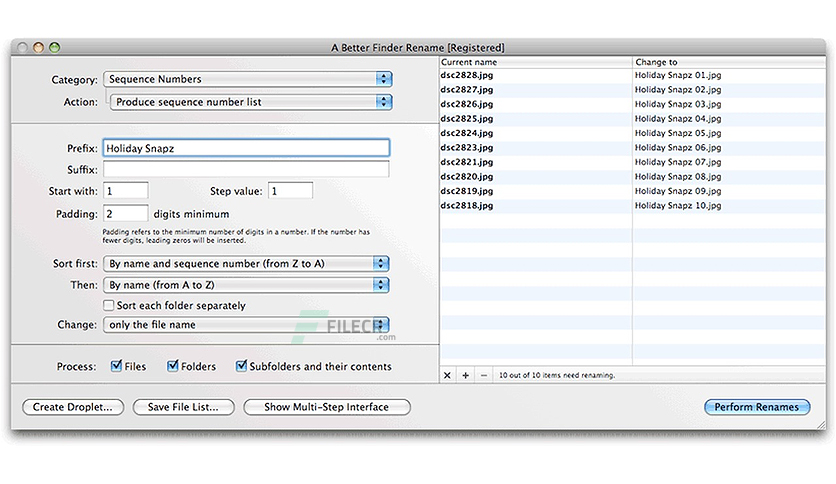The height and width of the screenshot is (484, 836).
Task: Toggle the Files process checkbox
Action: pyautogui.click(x=116, y=366)
